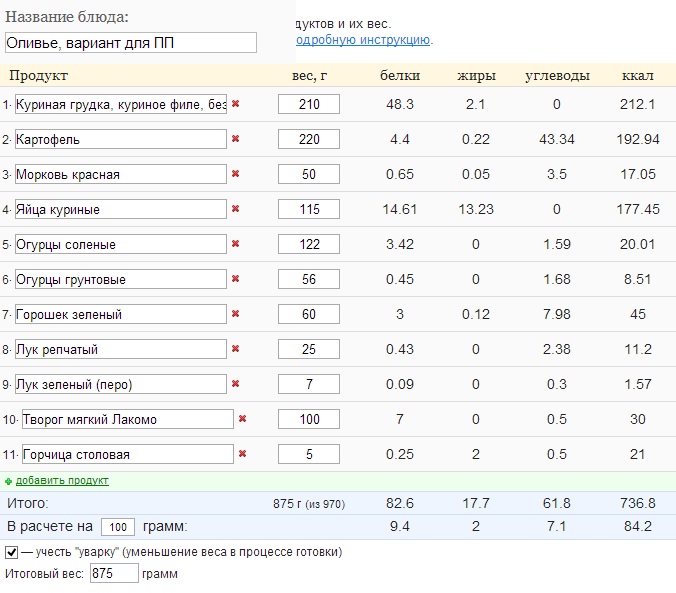
Task: Click Огурцы грунтовые weight field 56
Action: coord(309,279)
